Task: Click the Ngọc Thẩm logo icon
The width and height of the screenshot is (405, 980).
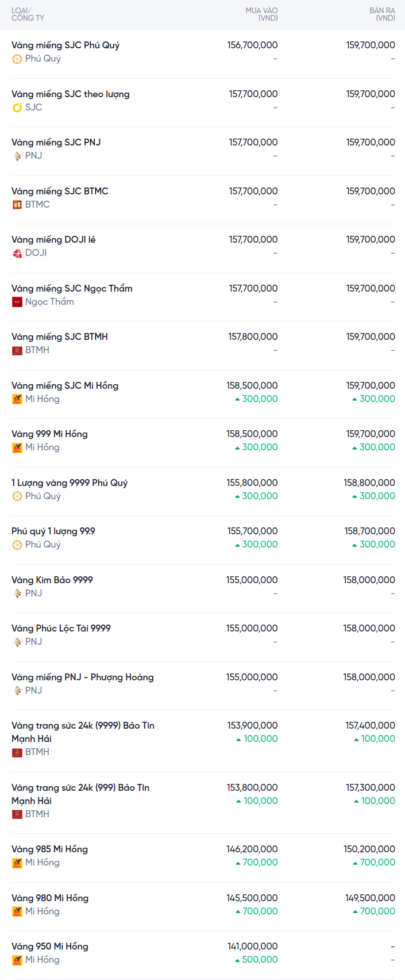Action: pos(17,302)
